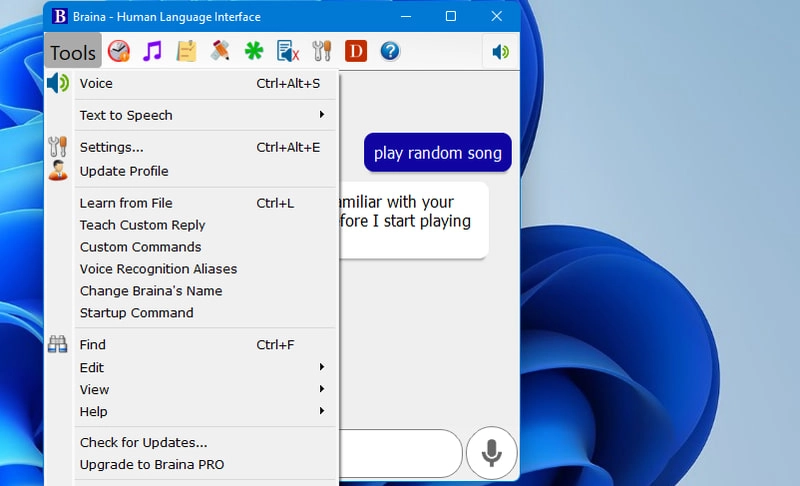Open settings via wrench toolbar icon
Screen dimensions: 800x486
322,51
